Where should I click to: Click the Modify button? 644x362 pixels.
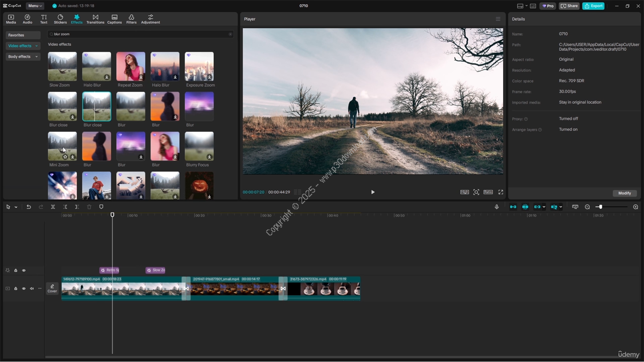coord(624,193)
